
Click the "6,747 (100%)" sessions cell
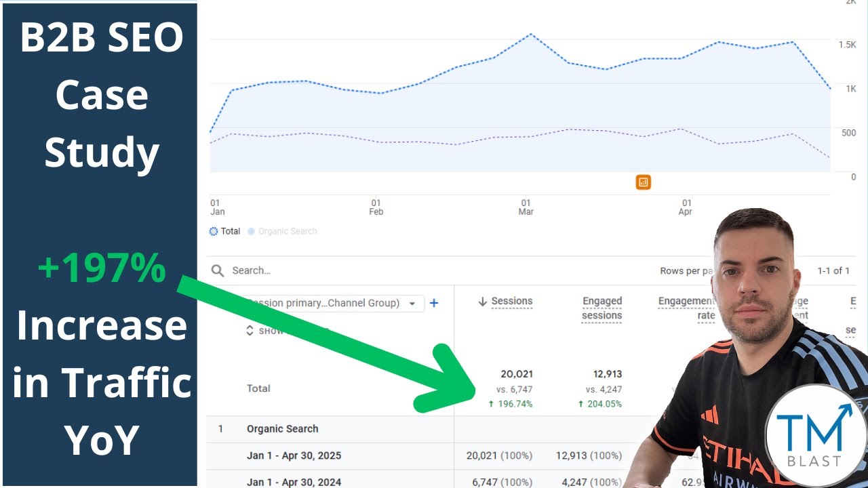(x=502, y=483)
